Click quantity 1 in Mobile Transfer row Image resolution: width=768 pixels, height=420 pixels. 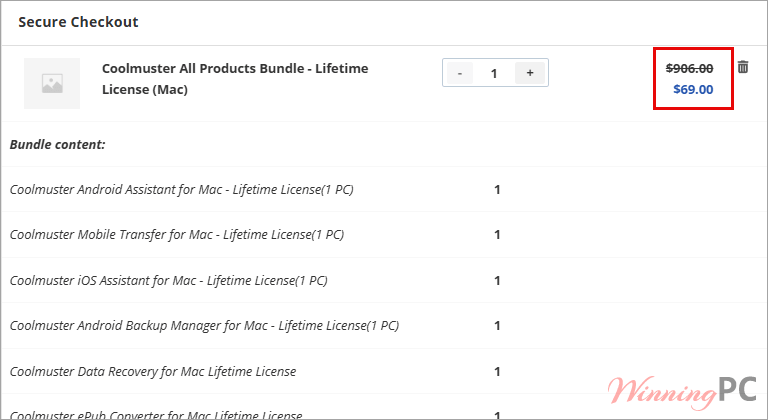pos(497,235)
